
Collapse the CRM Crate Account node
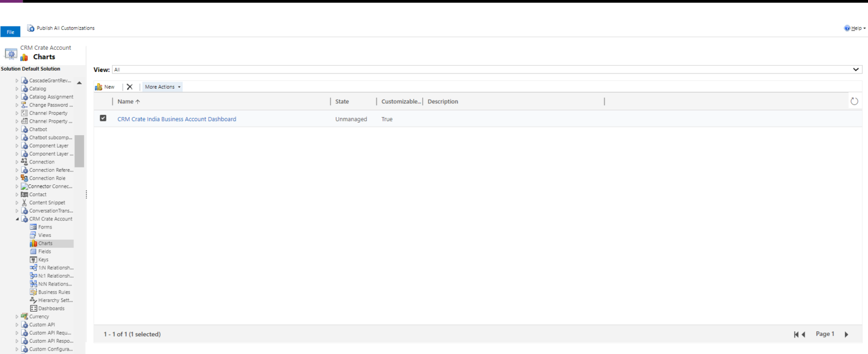tap(17, 219)
